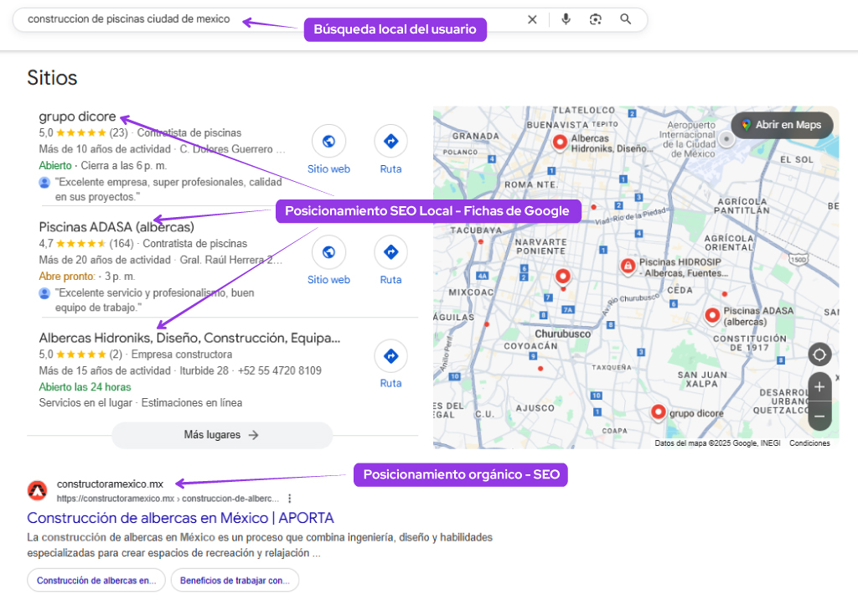
Task: Clear the search query with the X icon
Action: (x=532, y=18)
